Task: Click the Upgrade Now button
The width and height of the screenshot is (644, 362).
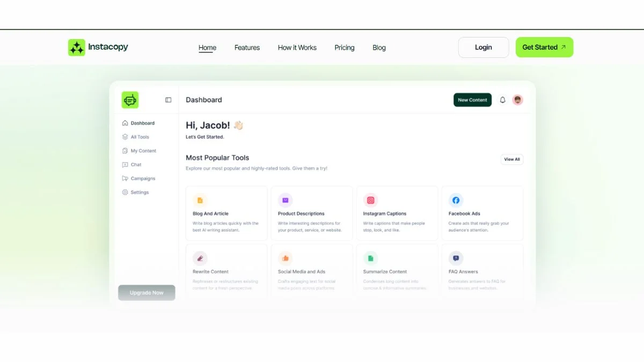Action: click(x=147, y=293)
